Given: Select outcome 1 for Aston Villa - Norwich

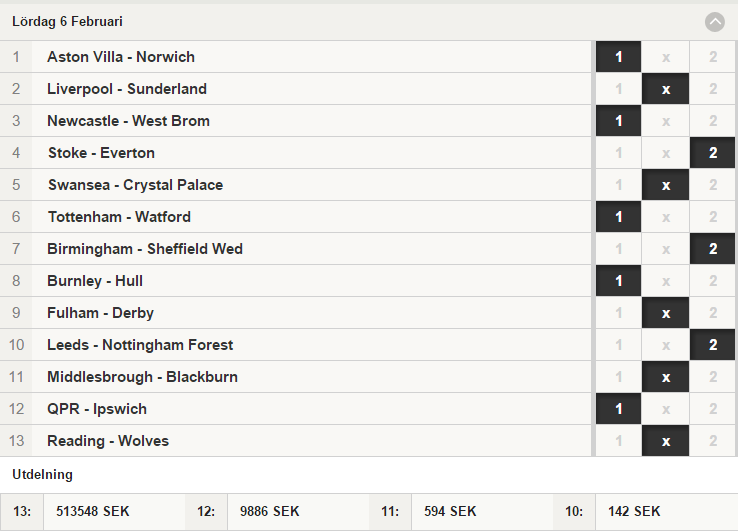Looking at the screenshot, I should pos(618,57).
